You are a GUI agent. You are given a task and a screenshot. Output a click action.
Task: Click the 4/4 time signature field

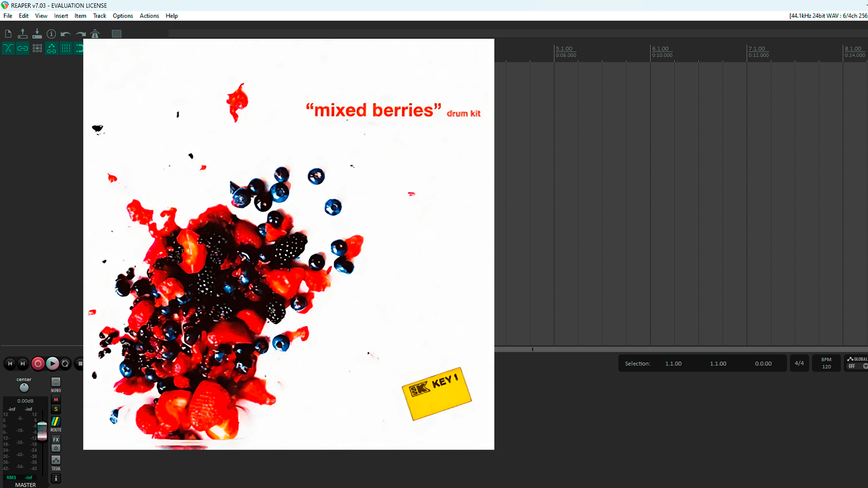[799, 363]
